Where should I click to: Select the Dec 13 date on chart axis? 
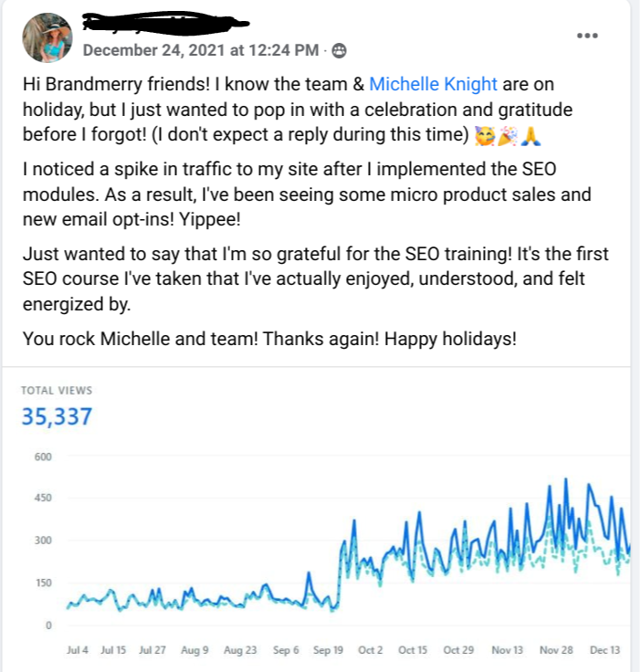click(604, 650)
